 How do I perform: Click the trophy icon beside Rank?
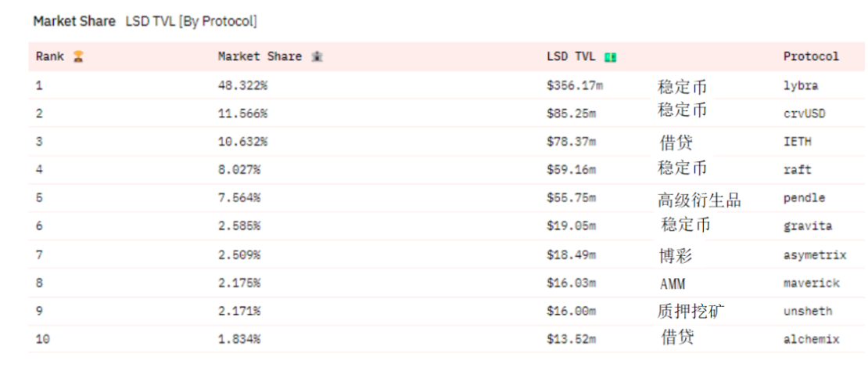[x=78, y=56]
